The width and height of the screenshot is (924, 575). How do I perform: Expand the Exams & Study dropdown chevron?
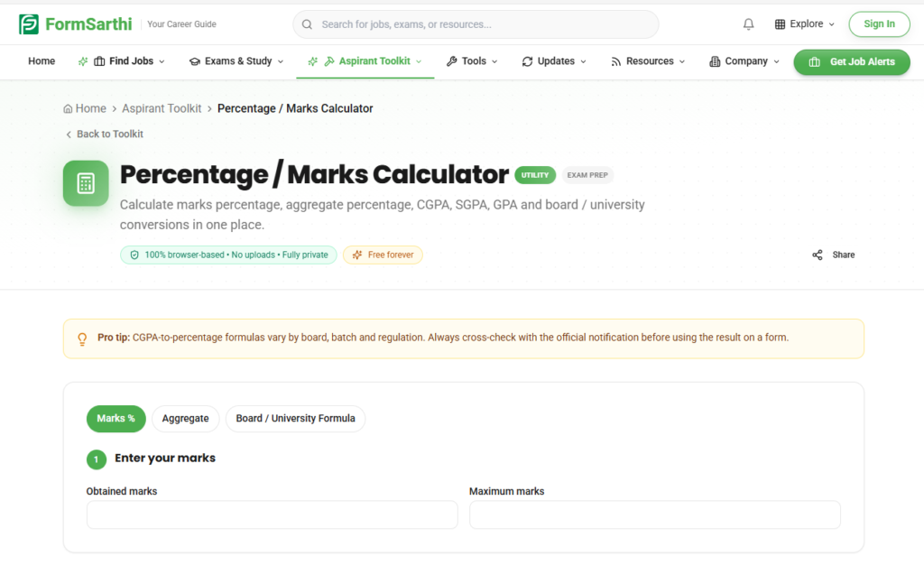click(281, 61)
